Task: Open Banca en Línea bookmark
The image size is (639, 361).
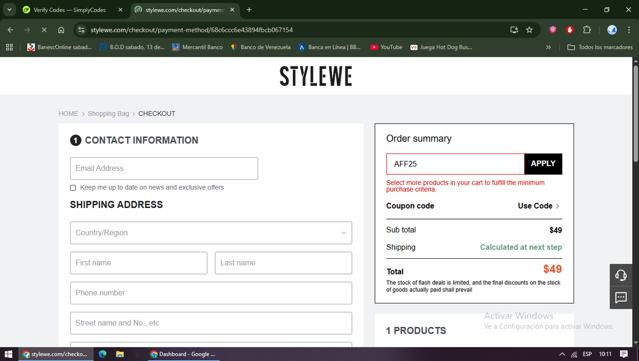Action: 329,47
